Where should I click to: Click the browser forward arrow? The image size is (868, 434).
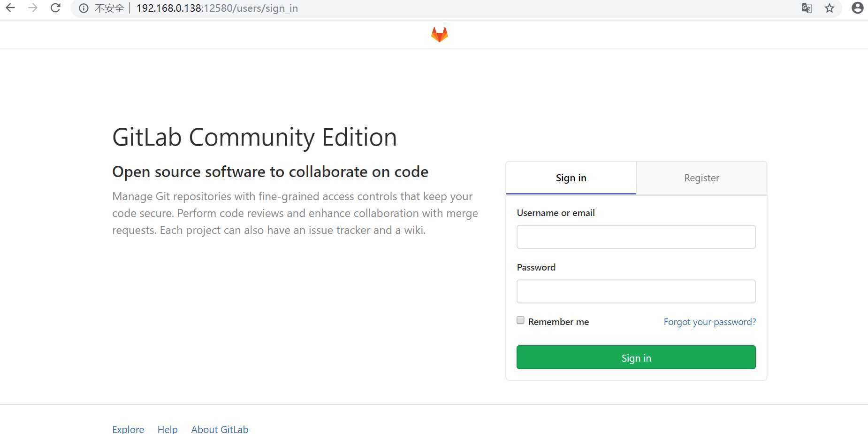(33, 8)
